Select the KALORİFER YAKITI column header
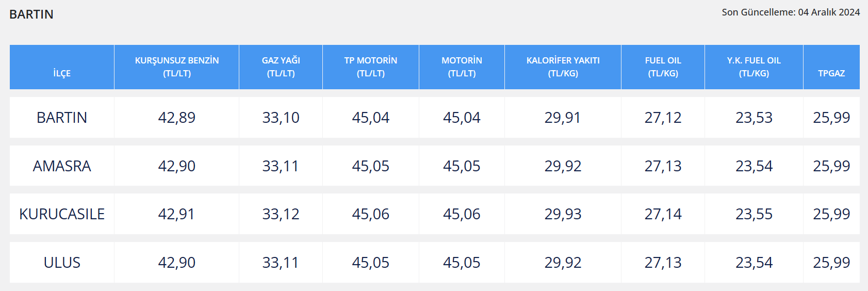868x291 pixels. [563, 67]
